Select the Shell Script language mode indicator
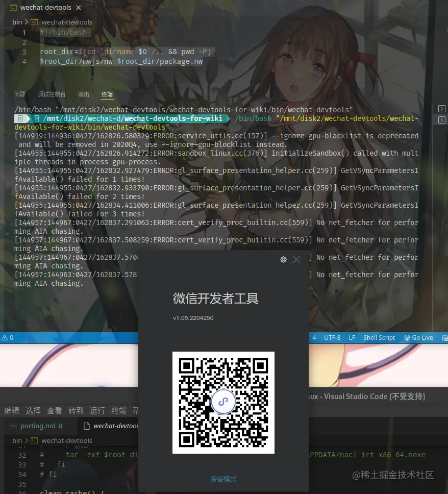Screen dimensions: 448x494 tap(379, 337)
